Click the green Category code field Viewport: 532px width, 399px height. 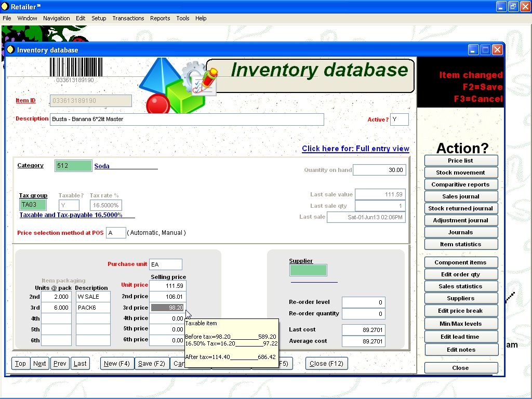click(73, 166)
